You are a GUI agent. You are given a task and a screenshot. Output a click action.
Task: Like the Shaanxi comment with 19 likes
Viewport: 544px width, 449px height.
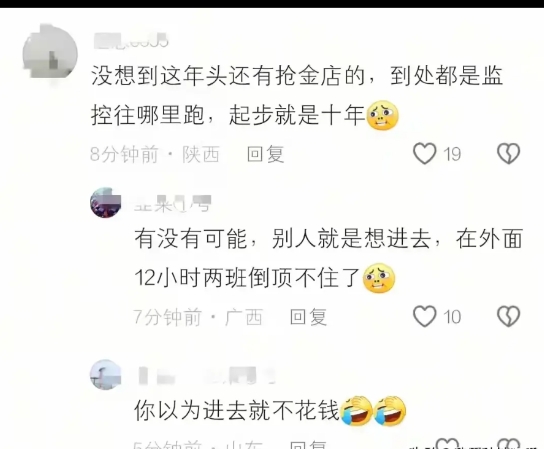point(424,154)
